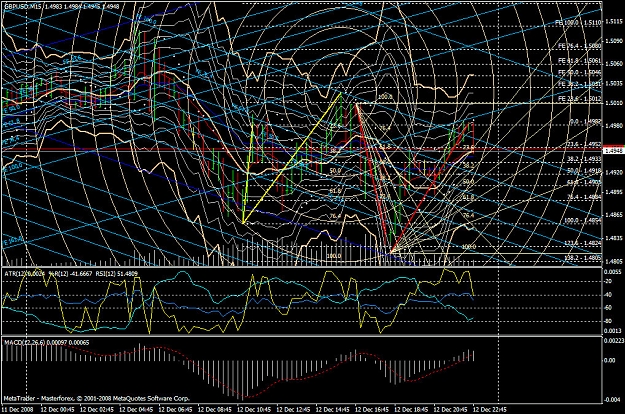The image size is (625, 414).
Task: Click the %R(12) -41.6667 indicator label
Action: pyautogui.click(x=71, y=273)
